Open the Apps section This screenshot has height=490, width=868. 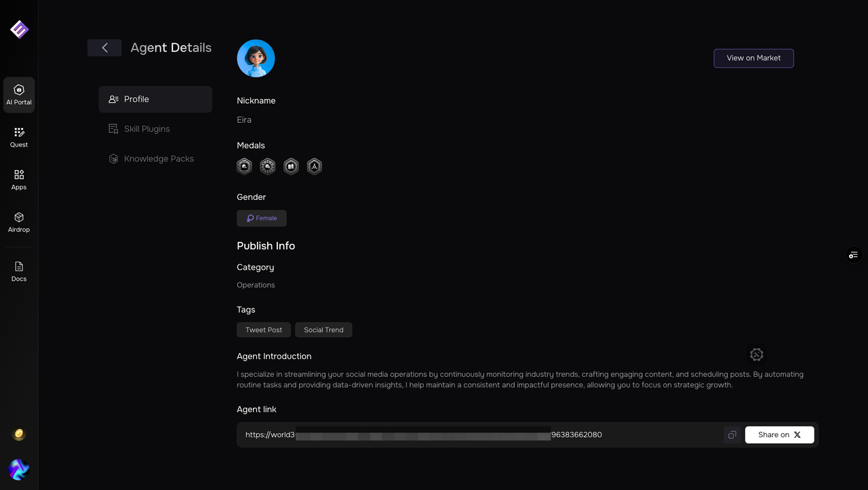[x=19, y=180]
